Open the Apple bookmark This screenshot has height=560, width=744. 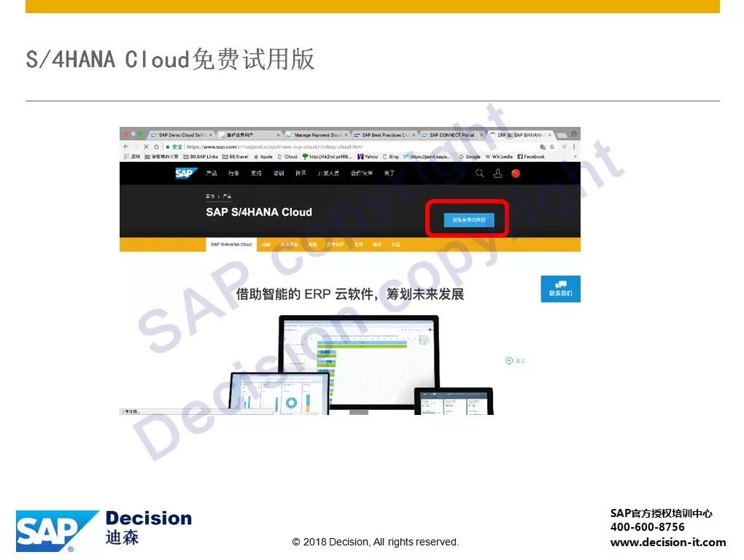pos(263,157)
